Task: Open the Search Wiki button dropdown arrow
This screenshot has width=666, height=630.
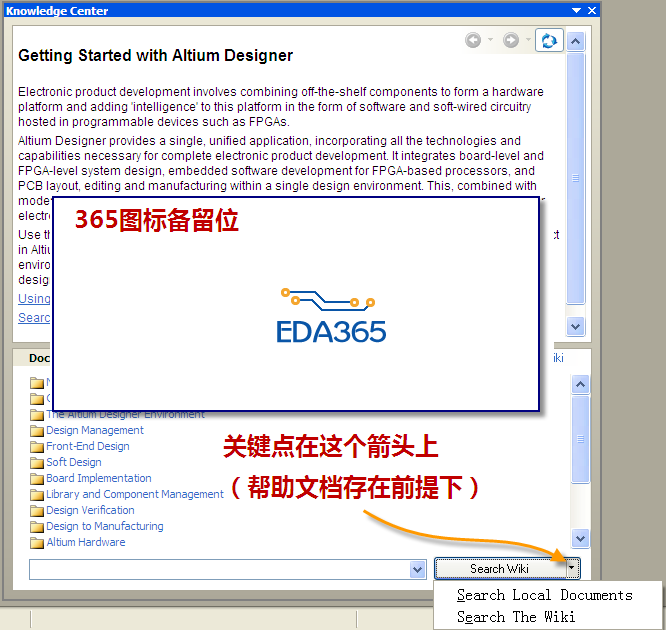Action: (x=572, y=568)
